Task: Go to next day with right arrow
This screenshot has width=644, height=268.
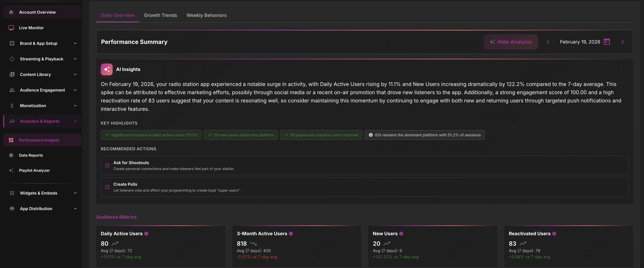Action: 623,42
